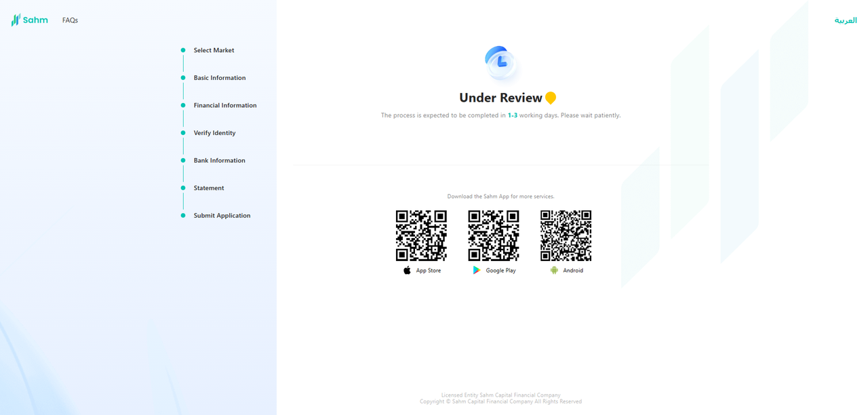Click the App Store QR code
Screen dimensions: 868x415
point(421,235)
